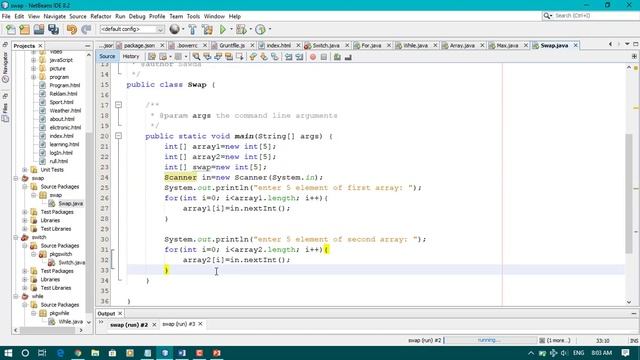The image size is (640, 360).
Task: Collapse the swap project node
Action: (x=16, y=178)
